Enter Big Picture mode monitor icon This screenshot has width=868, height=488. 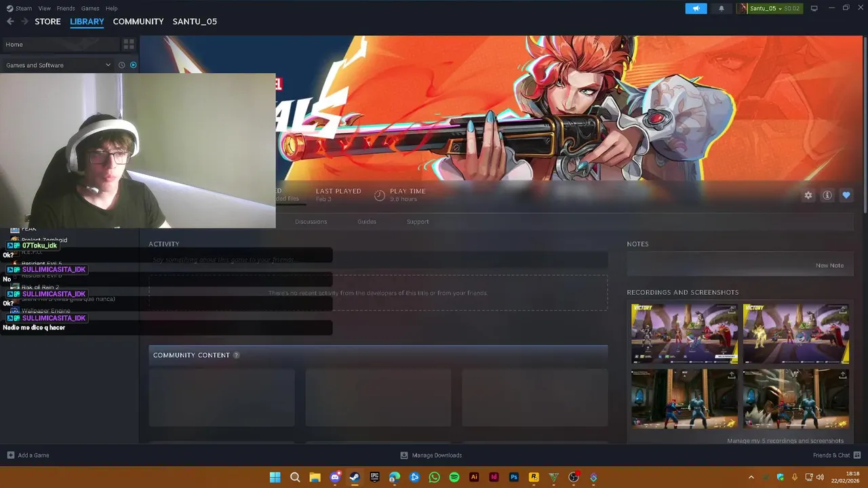[x=814, y=8]
